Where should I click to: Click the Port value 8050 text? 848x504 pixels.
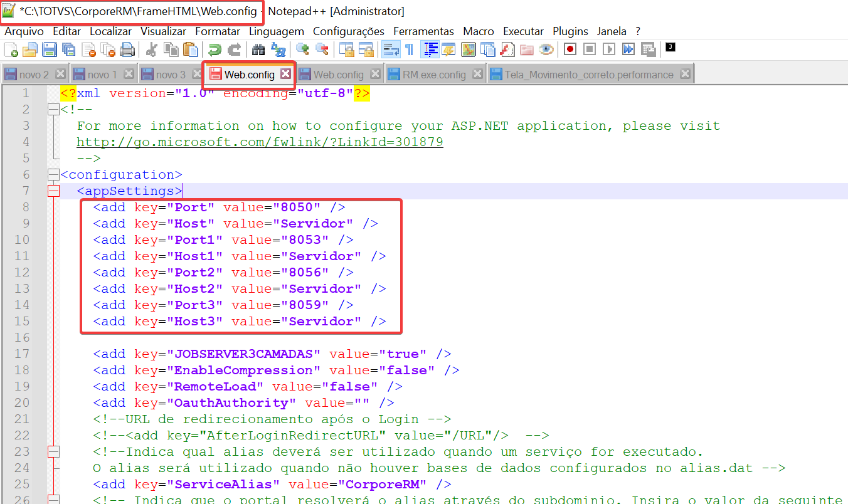300,207
